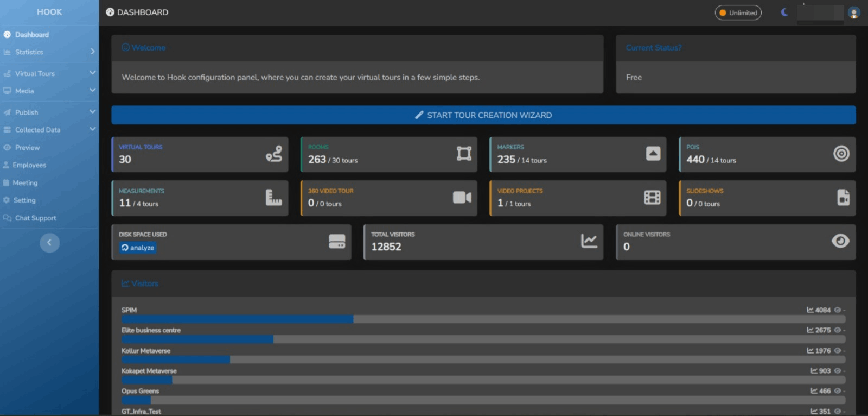Image resolution: width=868 pixels, height=416 pixels.
Task: Collapse the sidebar with the round arrow button
Action: 49,243
